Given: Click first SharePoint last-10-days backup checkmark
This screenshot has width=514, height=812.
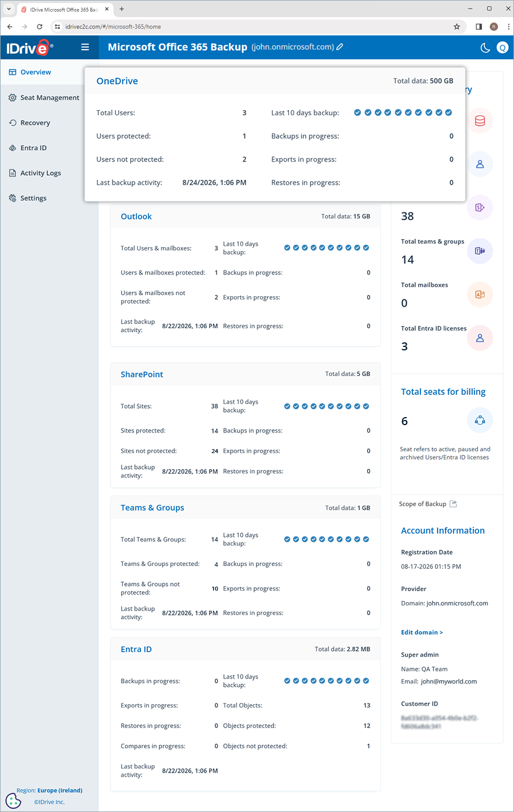Looking at the screenshot, I should click(x=287, y=406).
